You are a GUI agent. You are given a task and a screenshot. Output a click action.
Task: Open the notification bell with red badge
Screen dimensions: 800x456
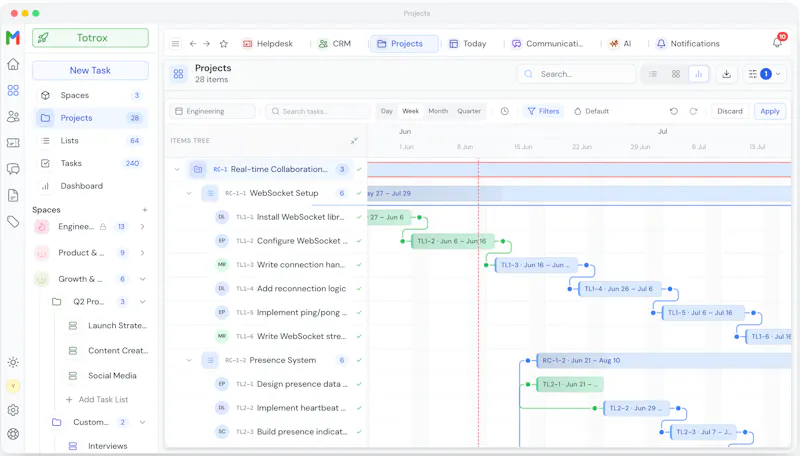778,42
